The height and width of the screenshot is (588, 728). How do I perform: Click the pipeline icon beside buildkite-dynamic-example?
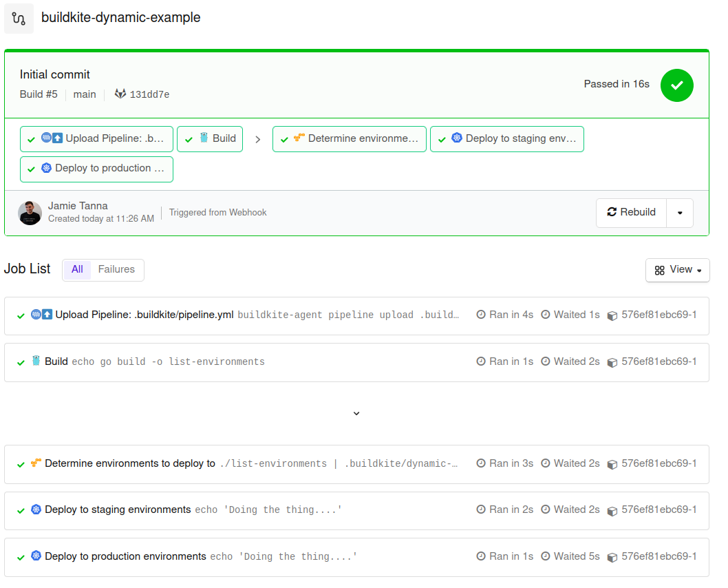[19, 19]
